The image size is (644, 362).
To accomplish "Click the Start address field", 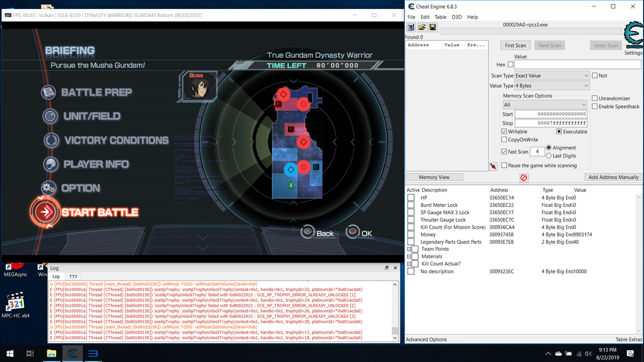I will point(551,114).
